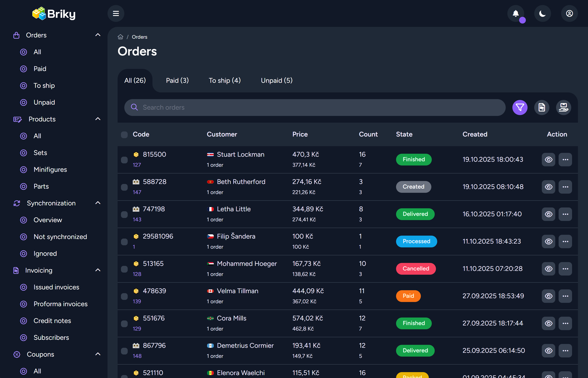The image size is (588, 378).
Task: View order 815500 with eye icon
Action: coord(548,160)
